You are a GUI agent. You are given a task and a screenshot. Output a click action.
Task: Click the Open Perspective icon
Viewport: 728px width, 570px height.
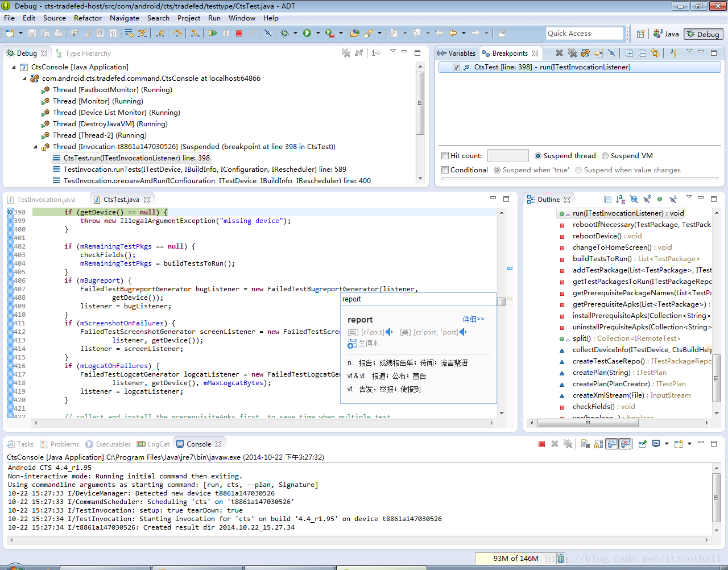pos(640,34)
